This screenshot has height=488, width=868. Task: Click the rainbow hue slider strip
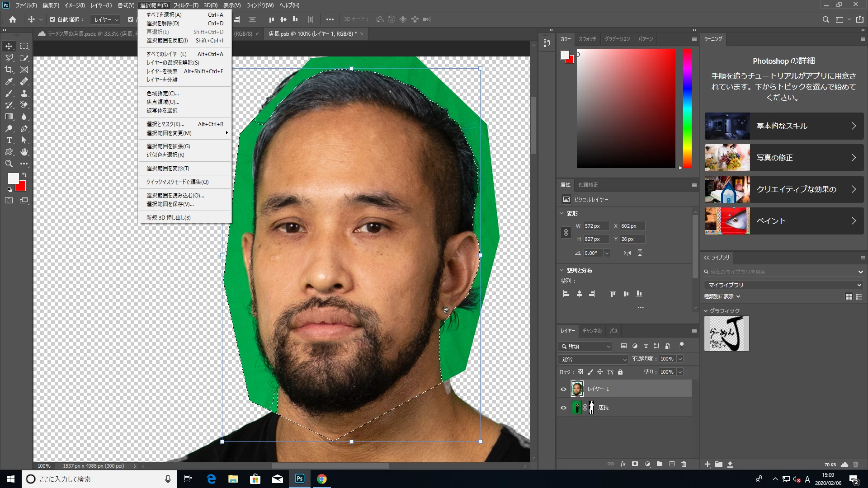(x=687, y=108)
